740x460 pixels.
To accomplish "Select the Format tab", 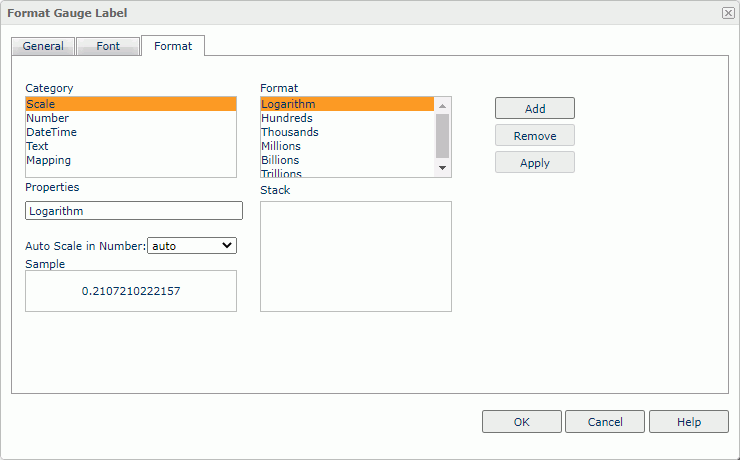I will point(173,46).
